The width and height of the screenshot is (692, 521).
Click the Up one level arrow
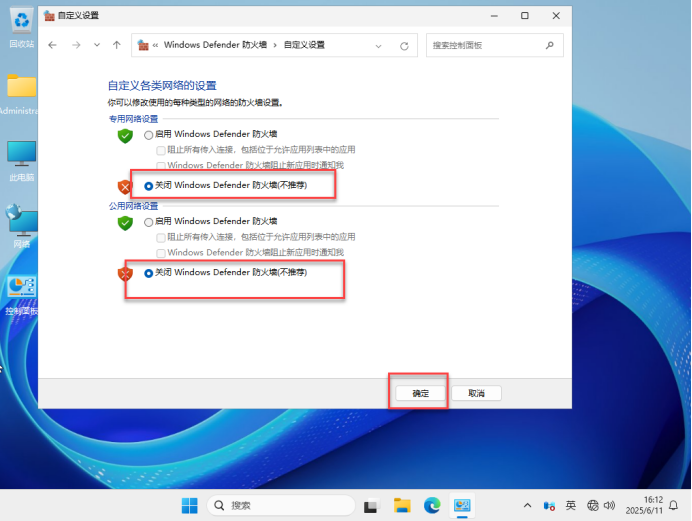pyautogui.click(x=117, y=45)
